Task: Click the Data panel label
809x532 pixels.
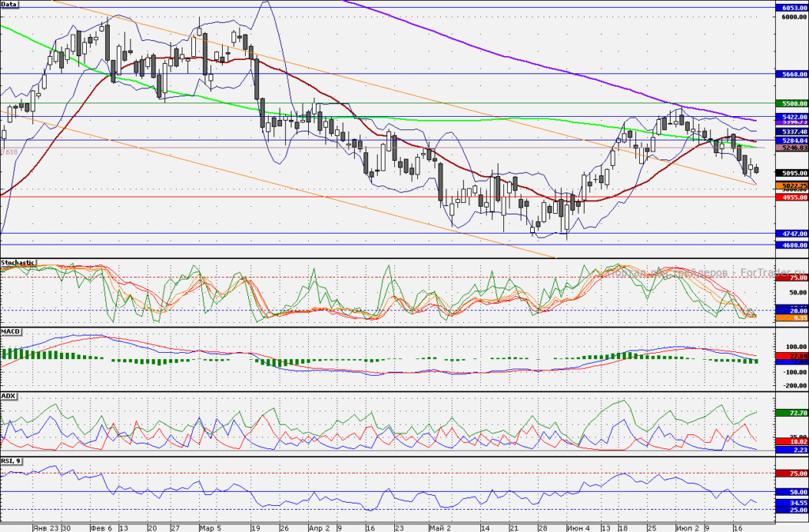Action: coord(9,4)
